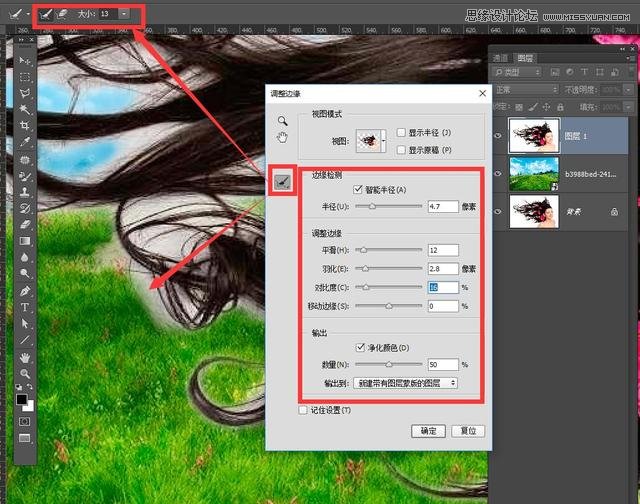640x504 pixels.
Task: Open tool preset picker dropdown arrow
Action: [28, 14]
